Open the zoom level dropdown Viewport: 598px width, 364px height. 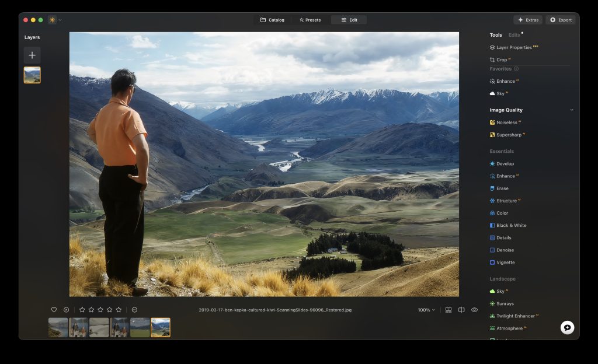426,310
